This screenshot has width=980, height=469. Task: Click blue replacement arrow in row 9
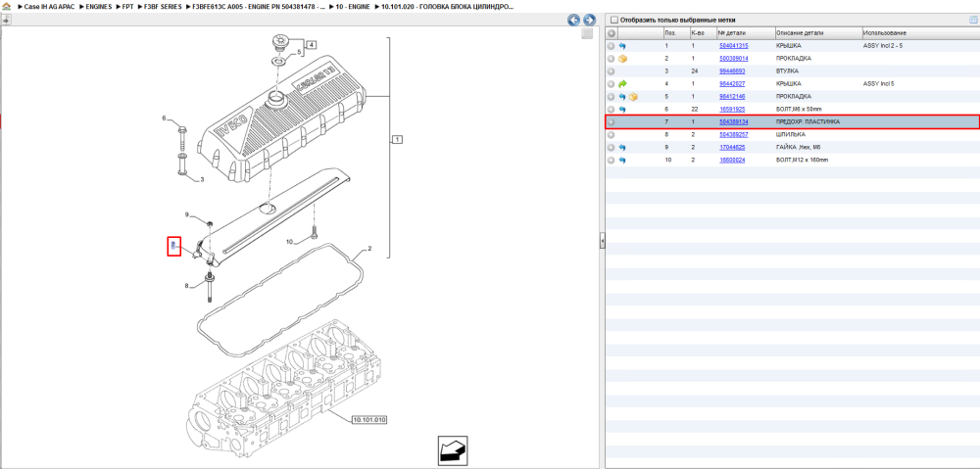point(622,148)
